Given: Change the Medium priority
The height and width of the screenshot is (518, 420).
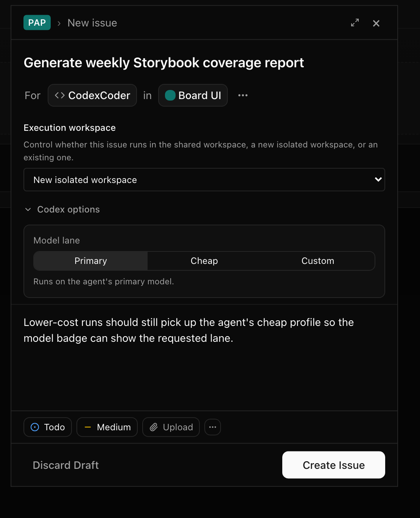Looking at the screenshot, I should (107, 427).
